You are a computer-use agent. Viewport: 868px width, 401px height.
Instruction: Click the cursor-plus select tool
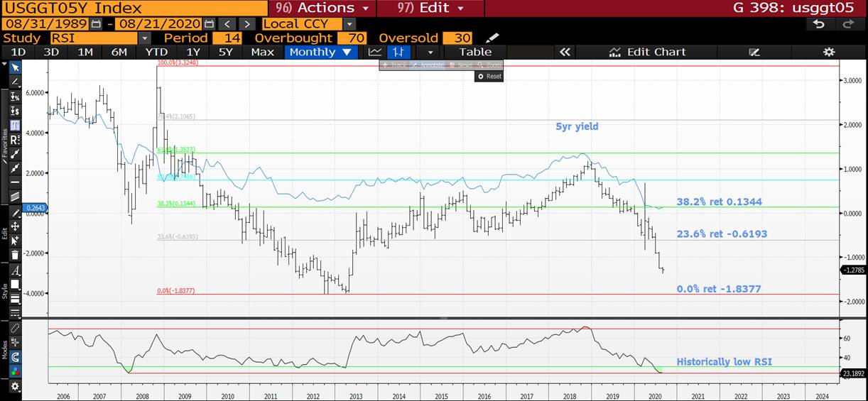[15, 241]
